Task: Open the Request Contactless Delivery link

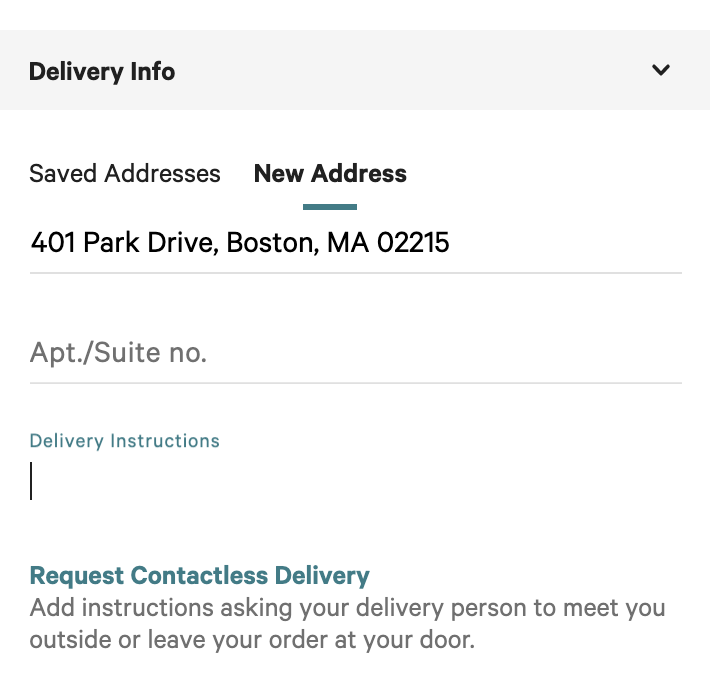Action: pos(200,576)
